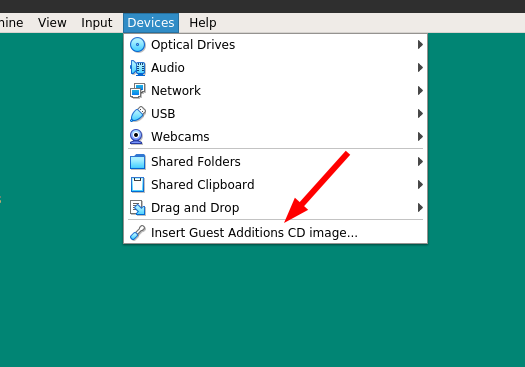The width and height of the screenshot is (525, 367).
Task: Choose the Webcams entry text
Action: (x=180, y=137)
